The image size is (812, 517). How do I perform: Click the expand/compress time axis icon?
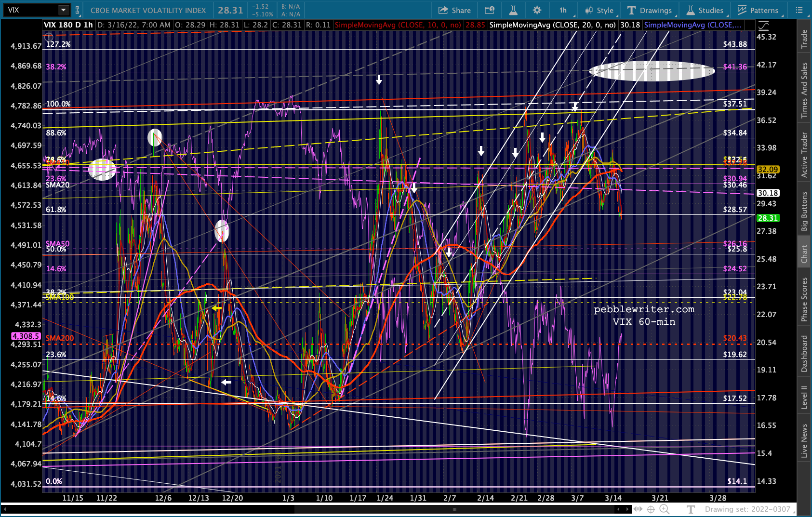(639, 509)
